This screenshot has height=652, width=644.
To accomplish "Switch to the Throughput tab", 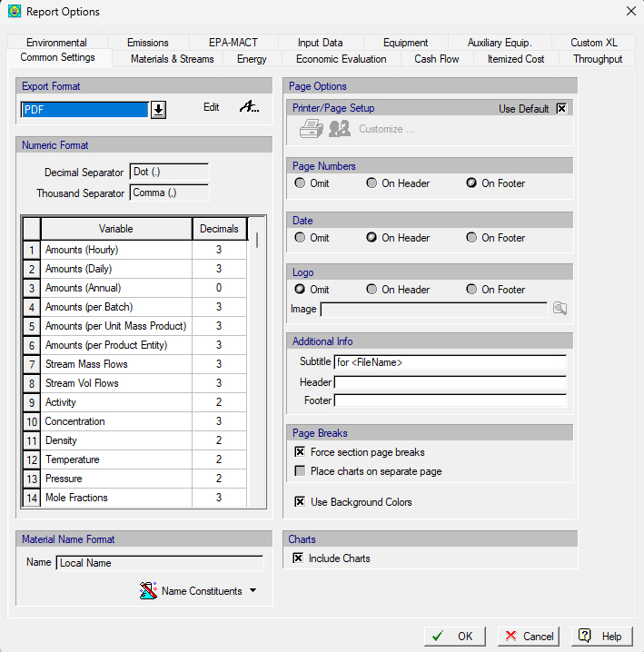I will 598,59.
